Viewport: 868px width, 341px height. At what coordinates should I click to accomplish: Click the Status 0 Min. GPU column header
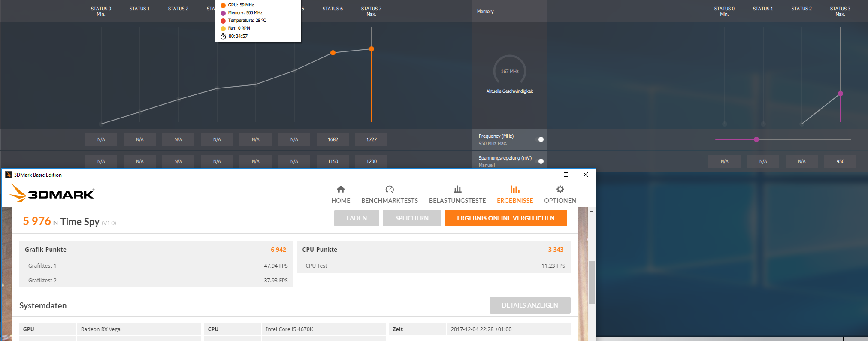coord(101,11)
